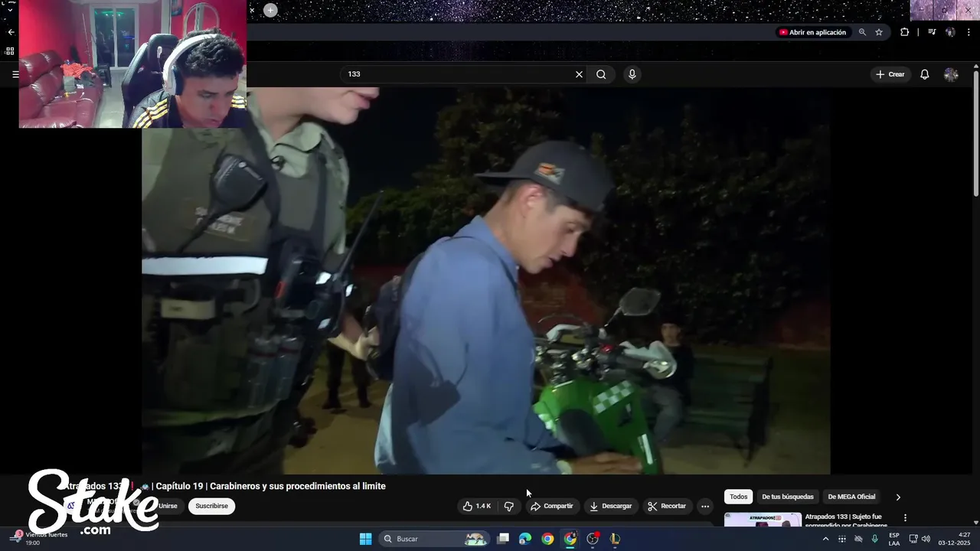
Task: Open the clock showing 4:27
Action: 954,539
